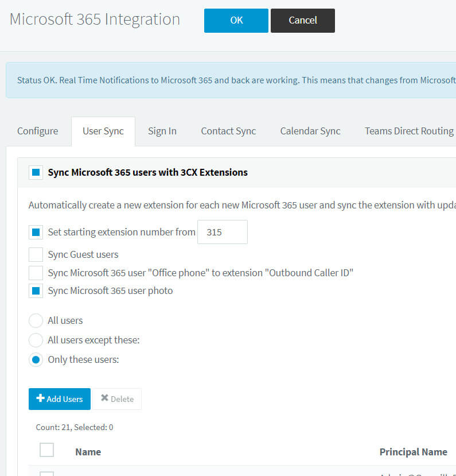The image size is (456, 476).
Task: Click the Add Users button
Action: click(60, 399)
